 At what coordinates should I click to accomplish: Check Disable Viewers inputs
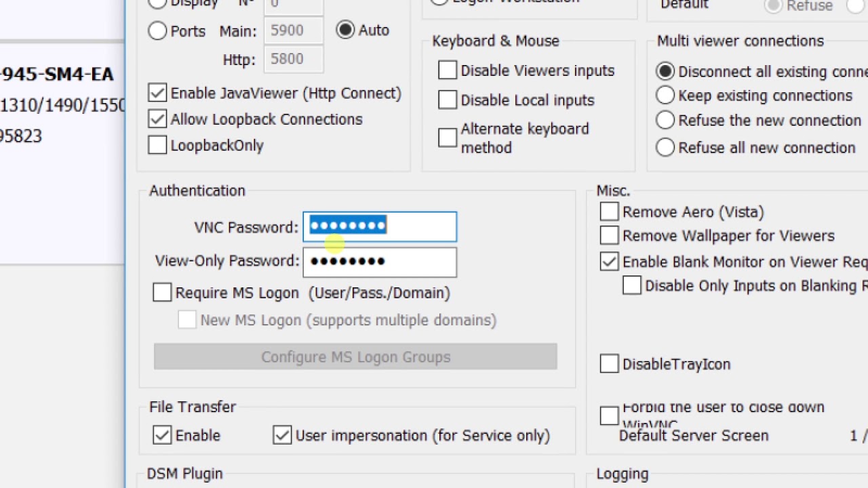pos(448,70)
